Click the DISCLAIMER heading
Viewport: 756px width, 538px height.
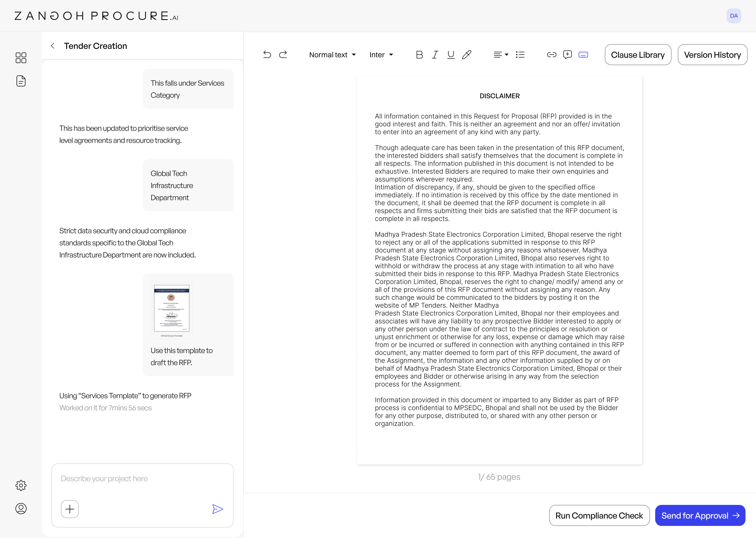point(500,96)
